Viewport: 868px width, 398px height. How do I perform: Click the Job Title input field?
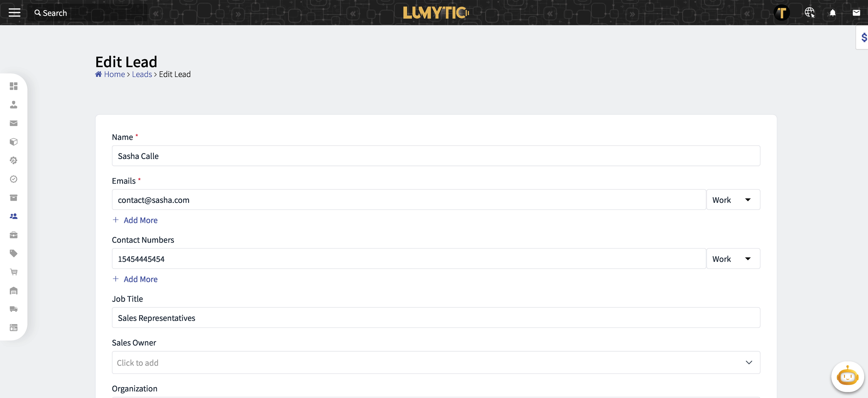tap(436, 318)
